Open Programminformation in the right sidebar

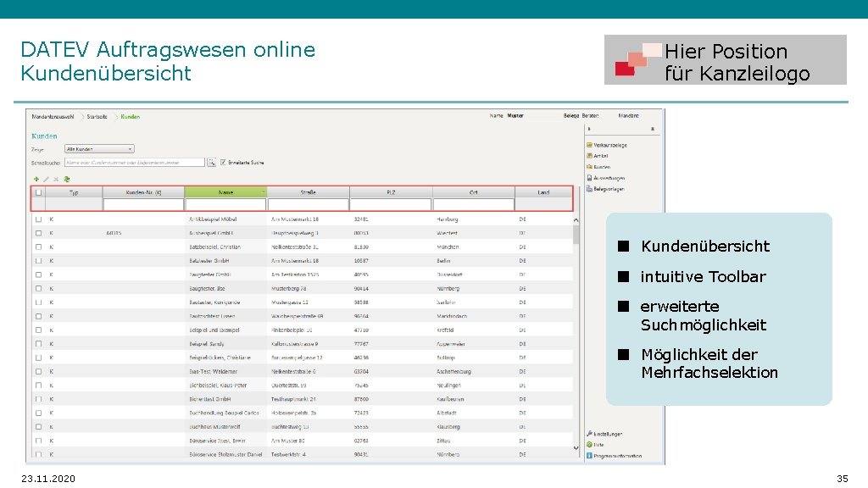[618, 456]
